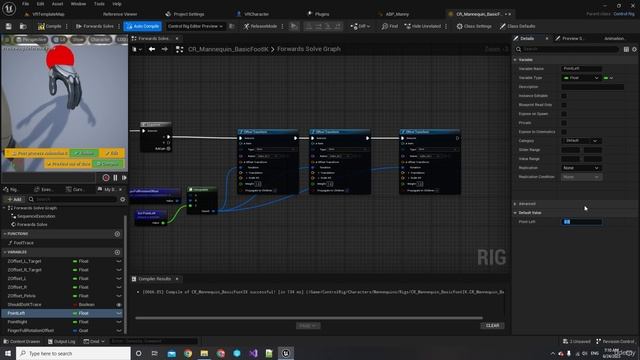Click the Save asset icon
640x360 pixels.
(8, 26)
